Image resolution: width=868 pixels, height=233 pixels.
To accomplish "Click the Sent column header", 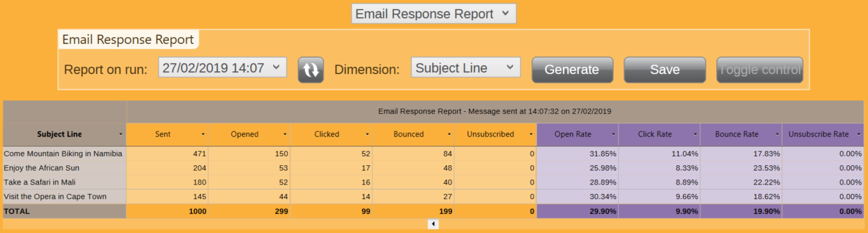I will click(x=168, y=135).
